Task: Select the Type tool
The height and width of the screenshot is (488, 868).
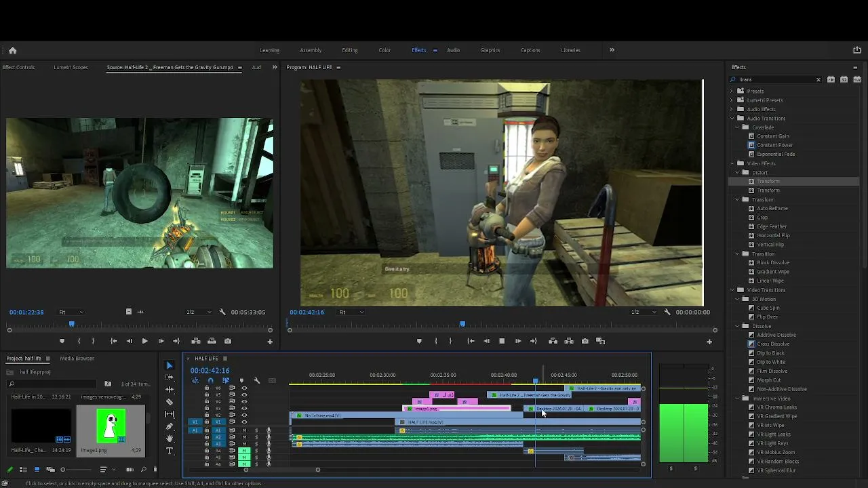Action: click(170, 451)
